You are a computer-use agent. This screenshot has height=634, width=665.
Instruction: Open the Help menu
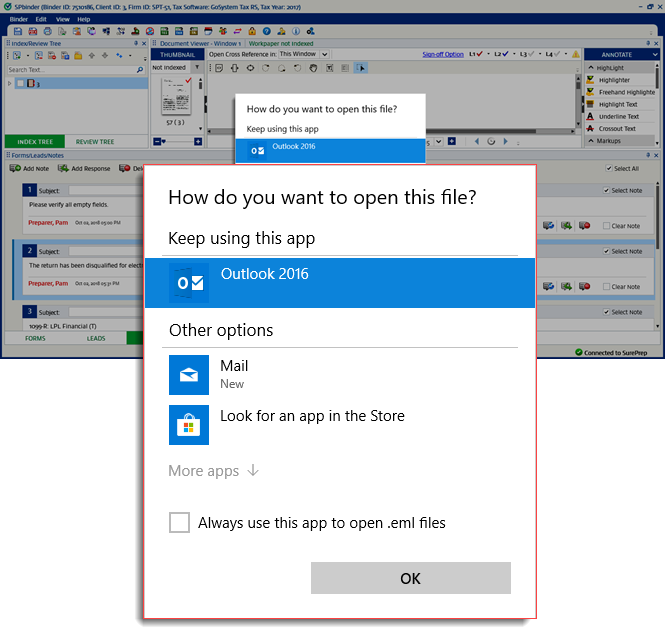pos(84,19)
